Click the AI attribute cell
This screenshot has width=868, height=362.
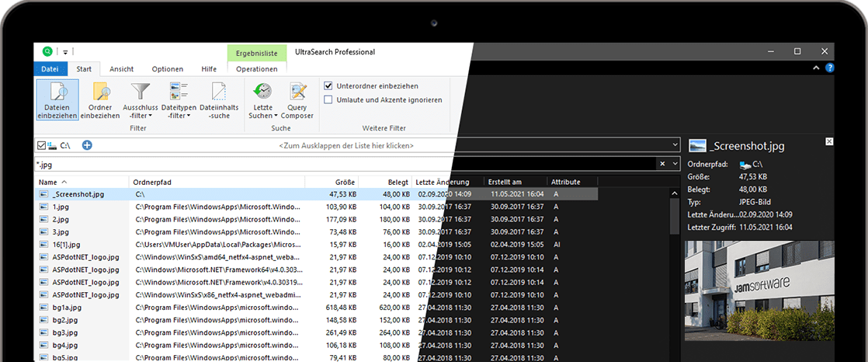(x=557, y=244)
